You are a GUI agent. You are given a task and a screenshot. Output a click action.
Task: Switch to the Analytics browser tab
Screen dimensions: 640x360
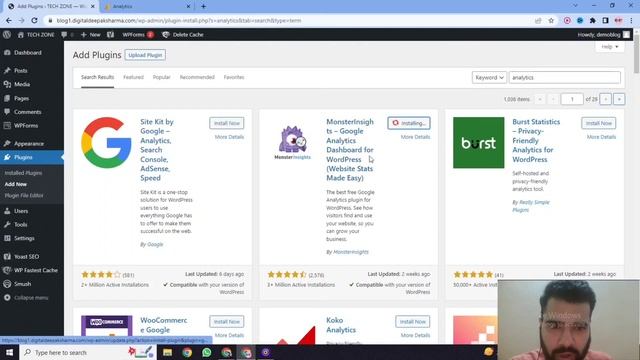(x=147, y=6)
